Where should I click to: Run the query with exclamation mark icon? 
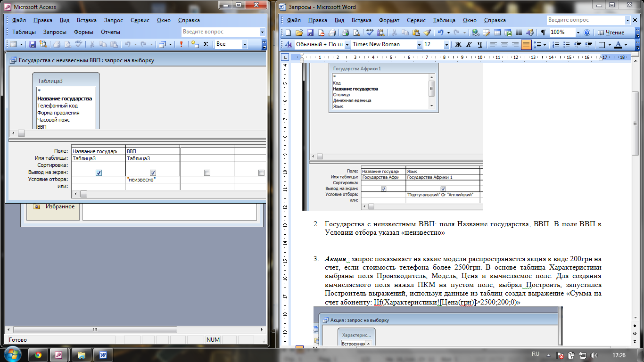point(181,44)
